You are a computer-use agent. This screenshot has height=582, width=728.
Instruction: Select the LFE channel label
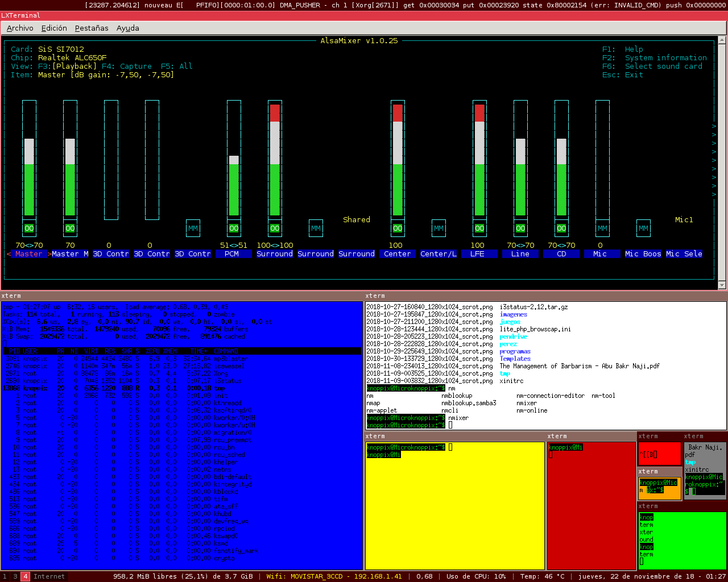[479, 254]
